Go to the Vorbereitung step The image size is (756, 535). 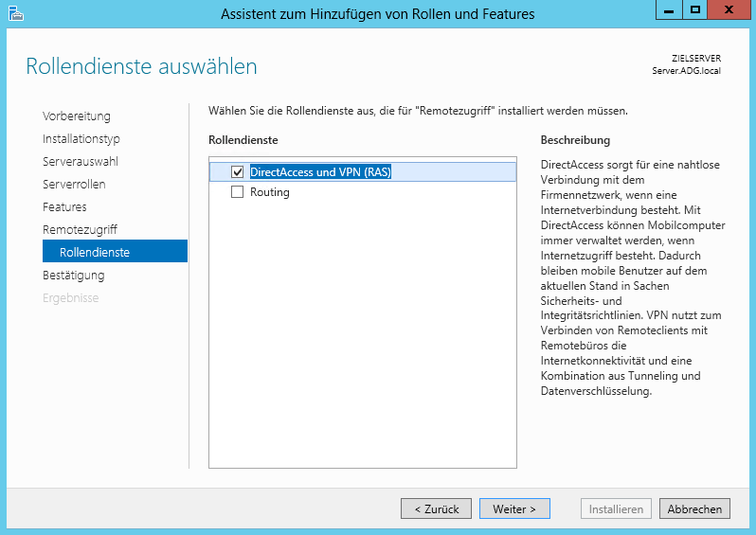[x=76, y=116]
